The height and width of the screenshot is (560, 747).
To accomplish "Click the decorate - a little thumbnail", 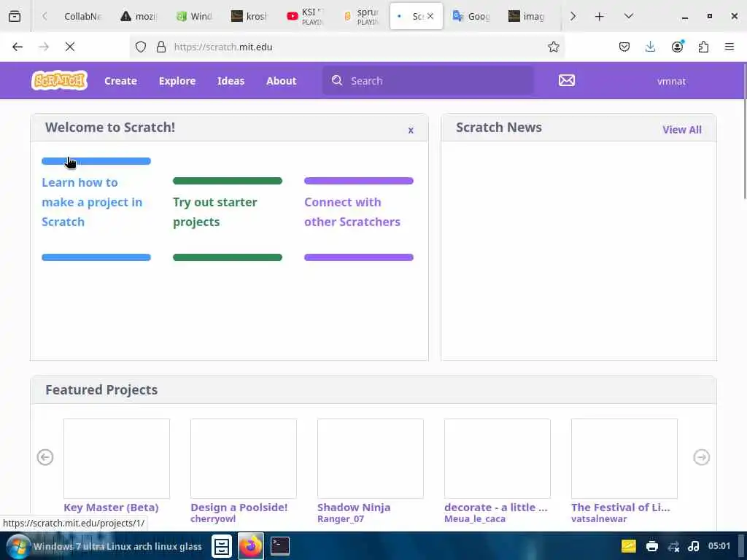I will pyautogui.click(x=497, y=459).
